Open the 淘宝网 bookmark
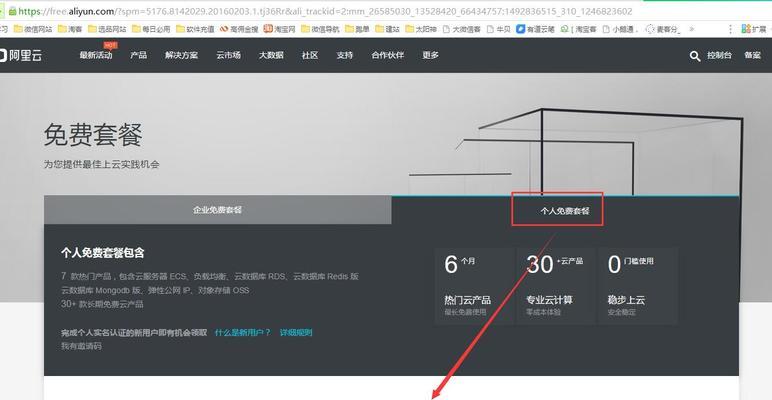Image resolution: width=772 pixels, height=400 pixels. [x=279, y=29]
